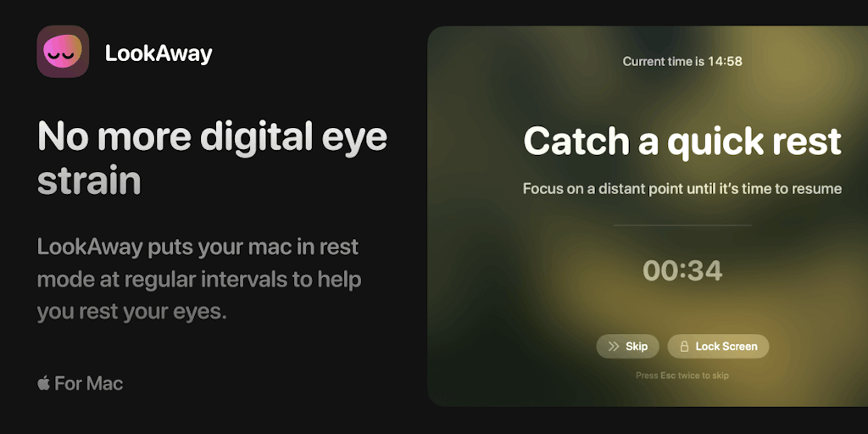868x434 pixels.
Task: Click the Catch a quick rest heading
Action: click(x=682, y=142)
